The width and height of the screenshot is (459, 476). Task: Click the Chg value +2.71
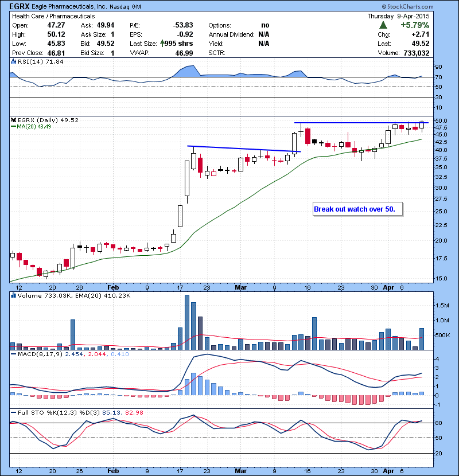[x=421, y=34]
